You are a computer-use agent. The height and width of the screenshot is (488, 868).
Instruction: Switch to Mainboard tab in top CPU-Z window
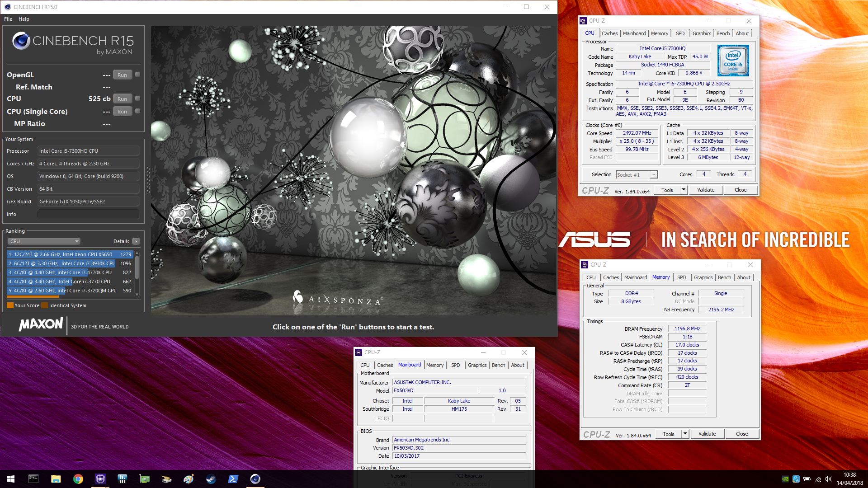click(x=634, y=33)
